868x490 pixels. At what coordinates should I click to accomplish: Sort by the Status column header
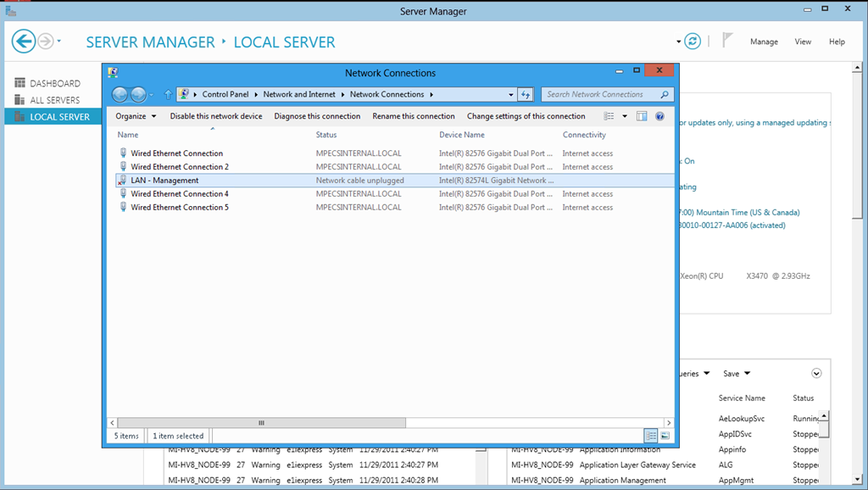[x=326, y=135]
